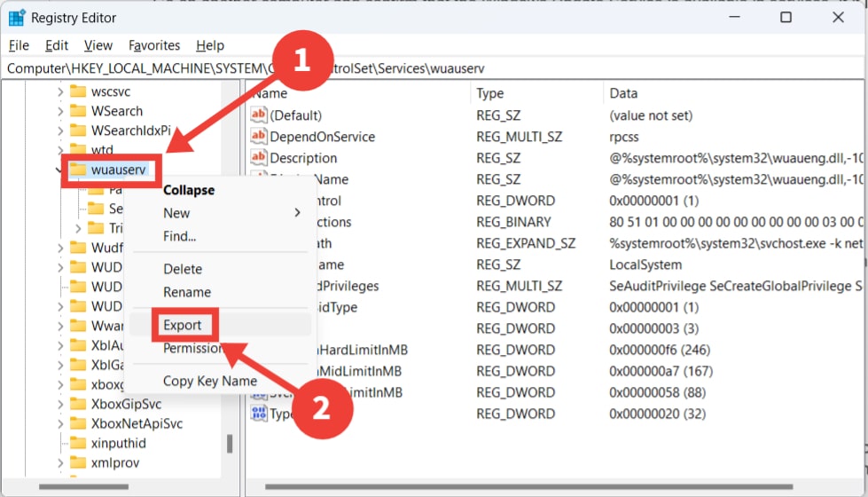
Task: Expand the WSearch key
Action: (x=60, y=111)
